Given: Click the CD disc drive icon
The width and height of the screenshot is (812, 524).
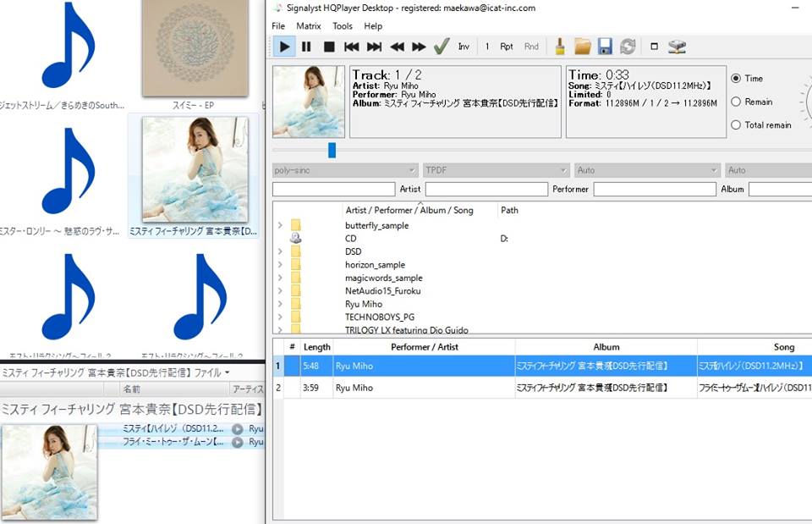Looking at the screenshot, I should point(296,238).
